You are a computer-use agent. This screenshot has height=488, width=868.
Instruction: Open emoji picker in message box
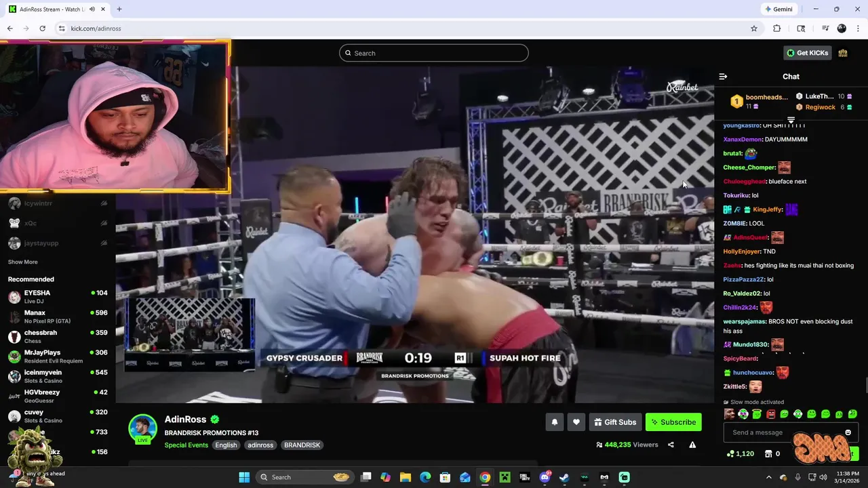coord(848,432)
